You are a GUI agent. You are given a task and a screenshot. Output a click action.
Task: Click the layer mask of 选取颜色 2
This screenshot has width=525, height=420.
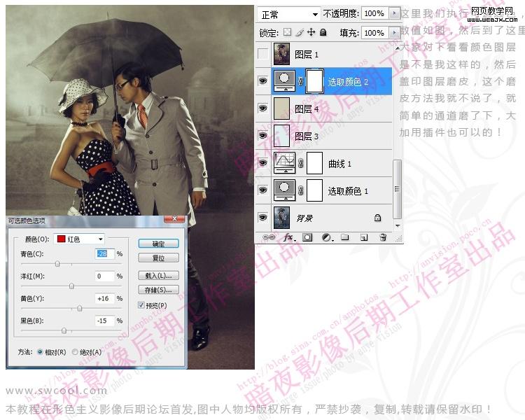coord(314,81)
